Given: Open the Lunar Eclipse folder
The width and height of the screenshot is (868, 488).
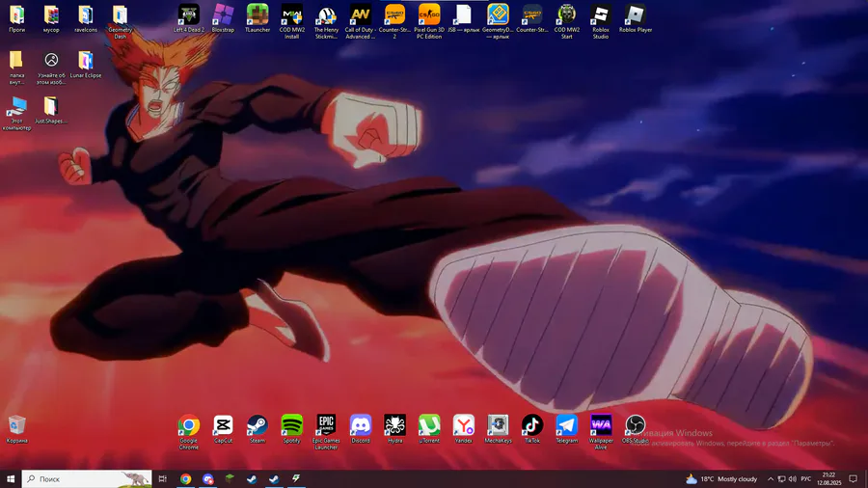Looking at the screenshot, I should [x=86, y=65].
